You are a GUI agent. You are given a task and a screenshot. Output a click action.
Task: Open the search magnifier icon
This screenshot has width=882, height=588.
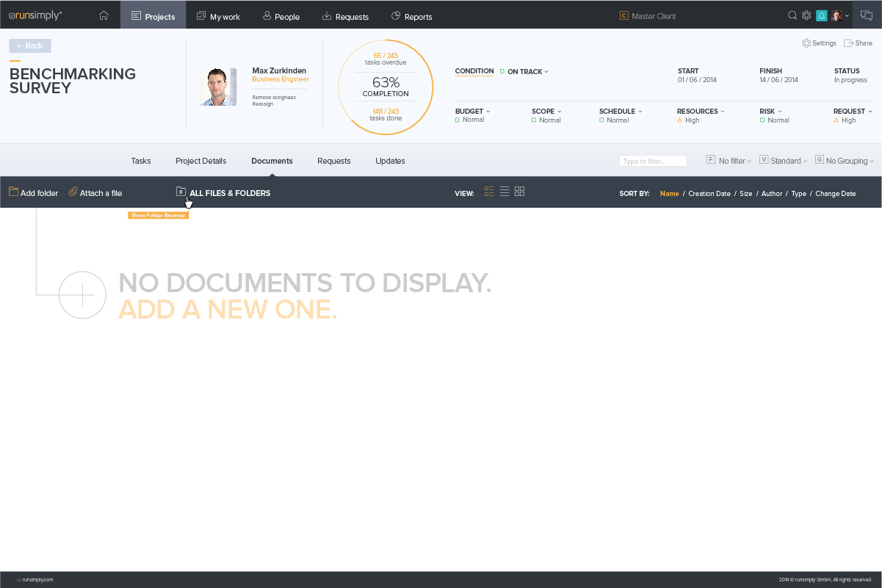point(792,15)
